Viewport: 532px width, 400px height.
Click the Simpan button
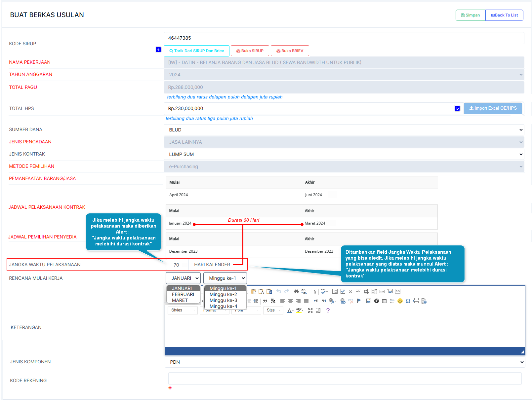coord(470,15)
